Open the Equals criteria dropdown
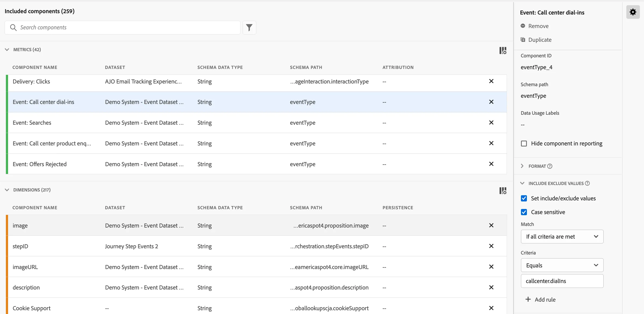This screenshot has height=314, width=644. point(562,266)
